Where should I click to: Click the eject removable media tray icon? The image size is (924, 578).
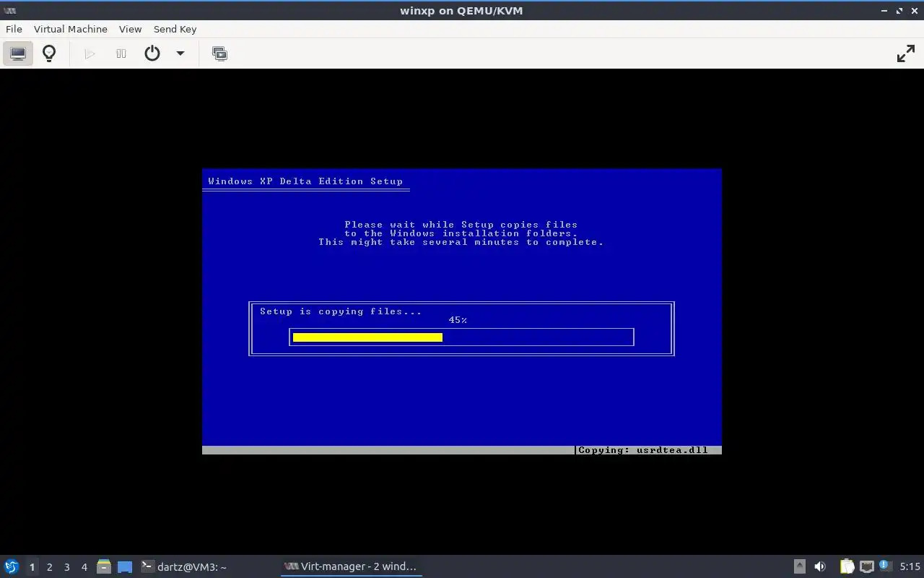tap(799, 566)
